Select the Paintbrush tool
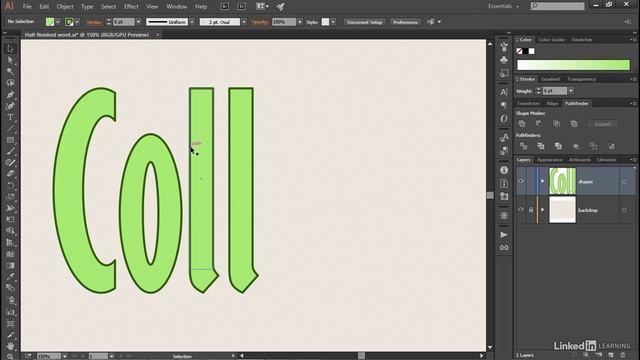Image resolution: width=640 pixels, height=360 pixels. coord(10,152)
